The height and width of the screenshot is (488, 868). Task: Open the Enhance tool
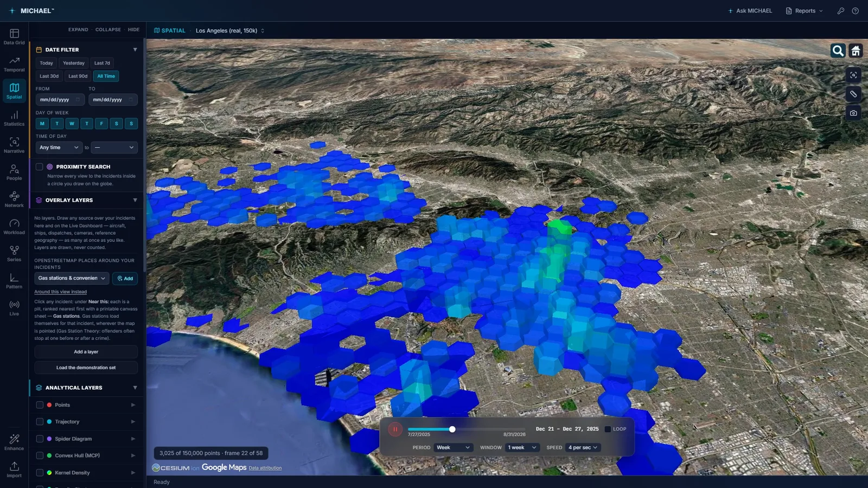pos(14,442)
